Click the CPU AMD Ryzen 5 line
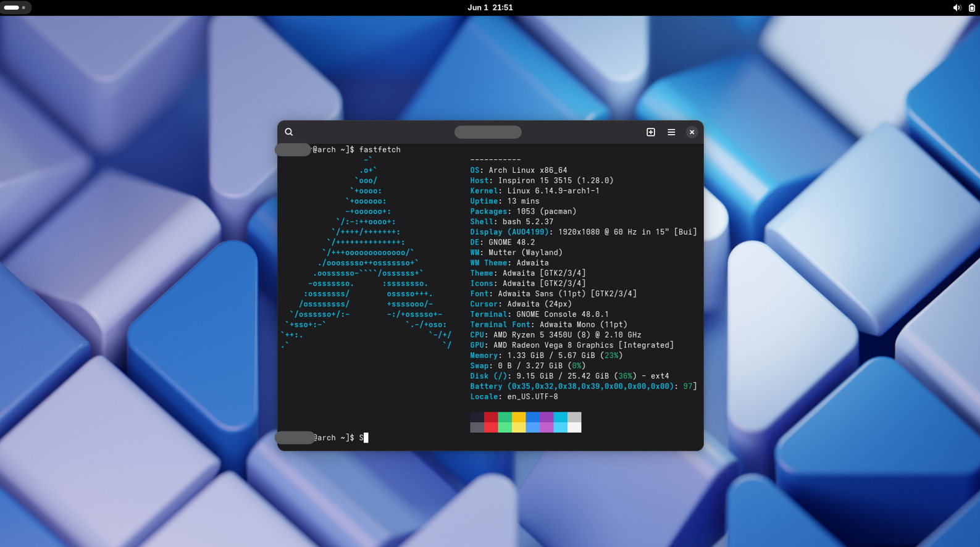980x547 pixels. 555,335
